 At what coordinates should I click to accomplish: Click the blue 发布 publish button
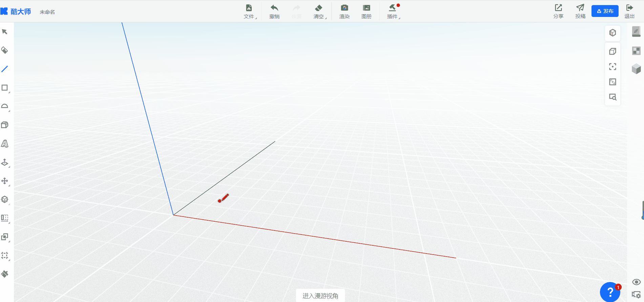[x=605, y=11]
